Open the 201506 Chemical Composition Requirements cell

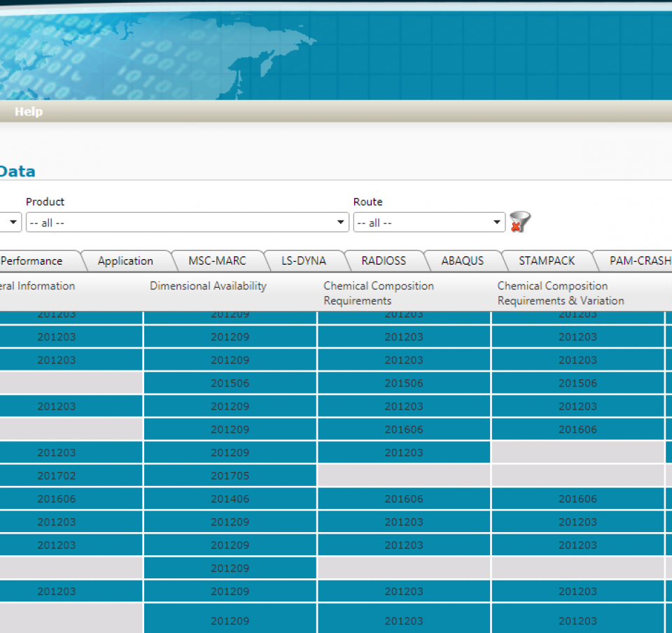pyautogui.click(x=404, y=383)
